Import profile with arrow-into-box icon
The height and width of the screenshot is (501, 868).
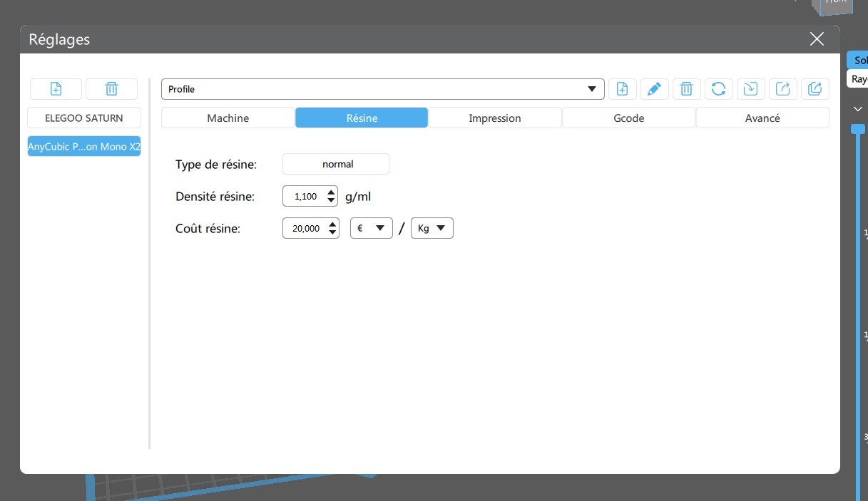(x=750, y=89)
